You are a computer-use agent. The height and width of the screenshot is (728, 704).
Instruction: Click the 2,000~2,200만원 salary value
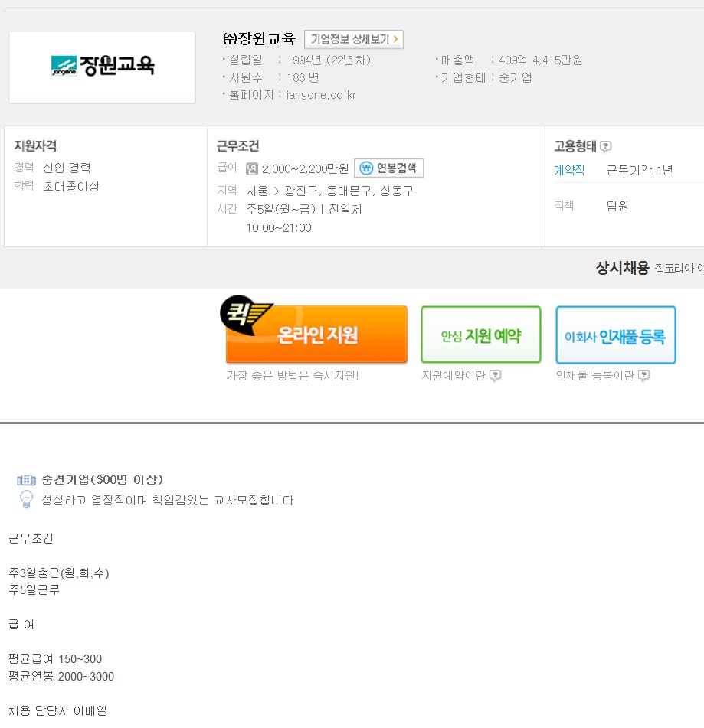(x=306, y=168)
